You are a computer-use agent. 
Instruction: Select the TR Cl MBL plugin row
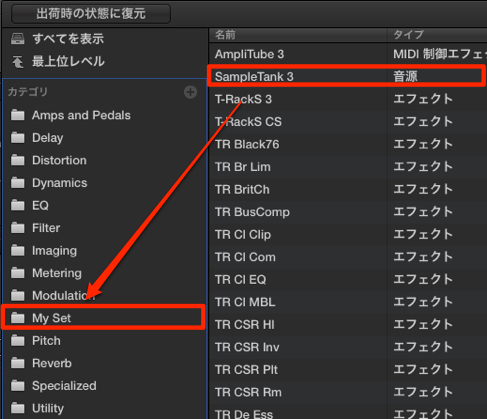(348, 302)
